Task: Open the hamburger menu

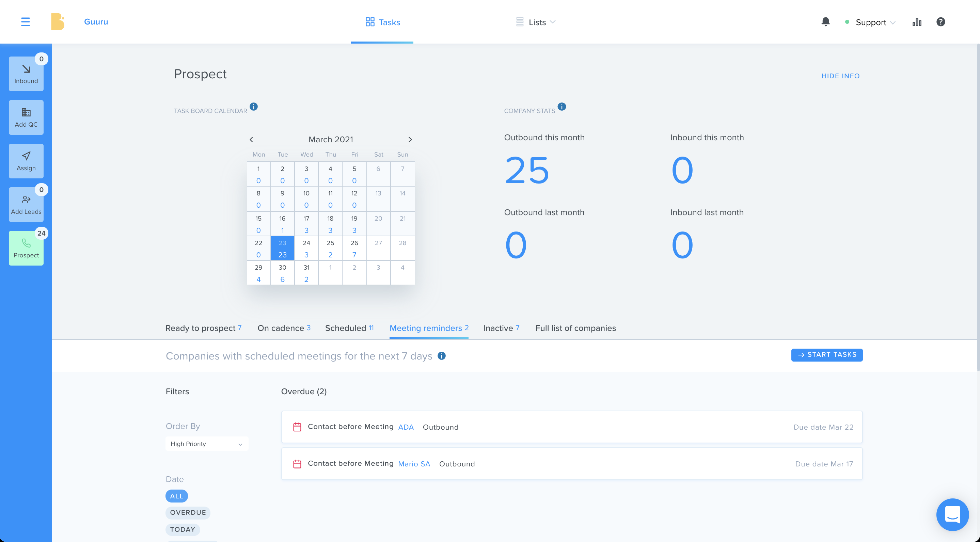Action: coord(26,22)
